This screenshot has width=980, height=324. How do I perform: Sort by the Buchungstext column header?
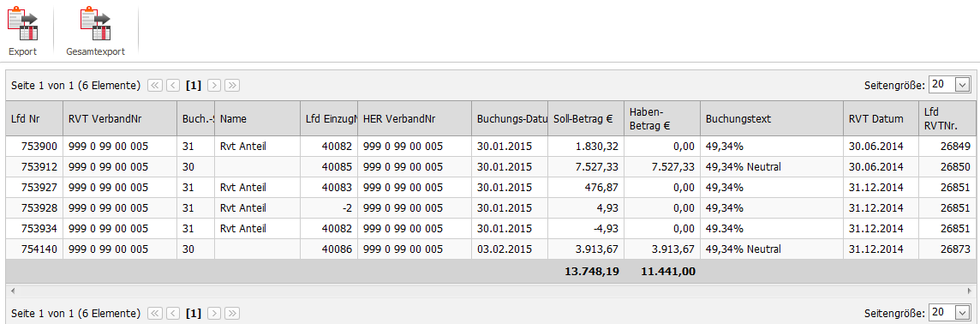[x=771, y=118]
